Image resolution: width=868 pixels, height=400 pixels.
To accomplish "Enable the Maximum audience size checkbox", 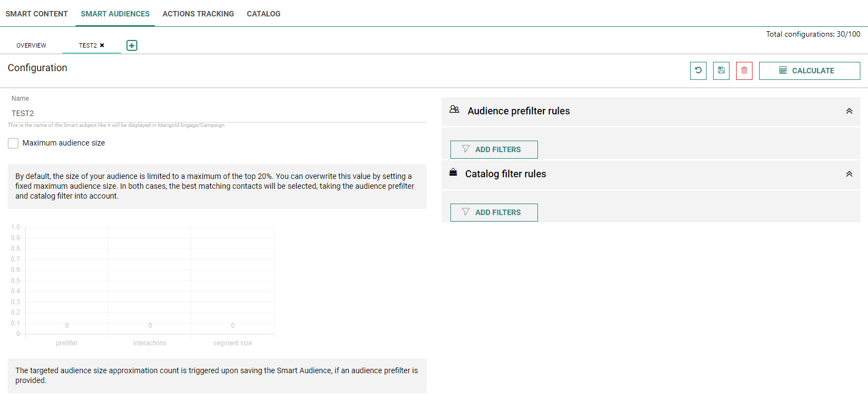I will pos(13,143).
